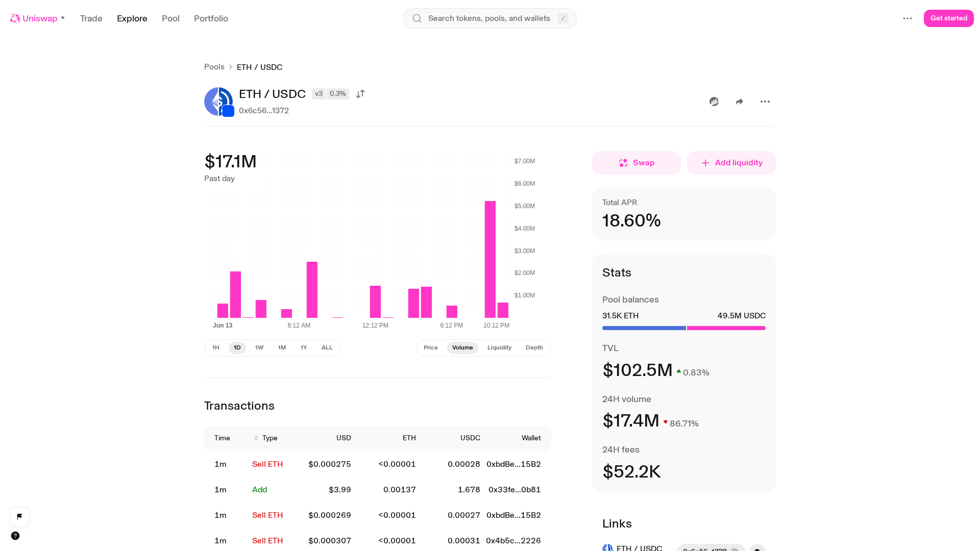Click the share arrow icon
980x551 pixels.
740,102
